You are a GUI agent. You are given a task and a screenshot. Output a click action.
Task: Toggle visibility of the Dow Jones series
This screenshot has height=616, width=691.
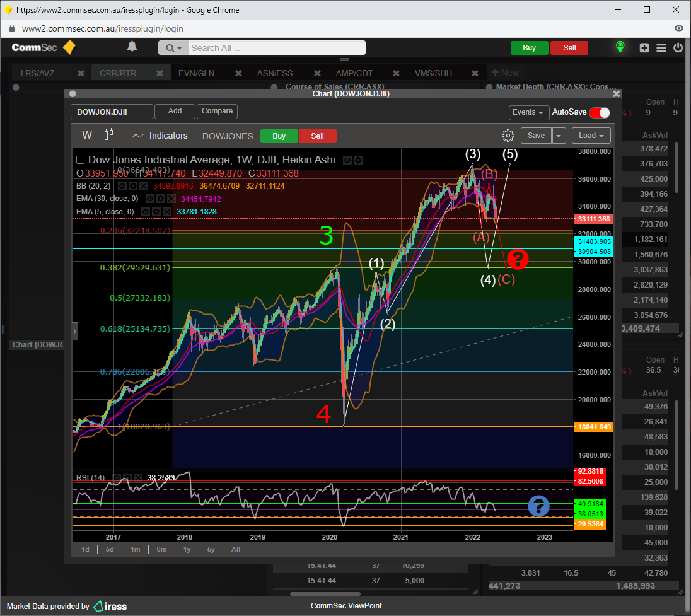click(x=347, y=160)
